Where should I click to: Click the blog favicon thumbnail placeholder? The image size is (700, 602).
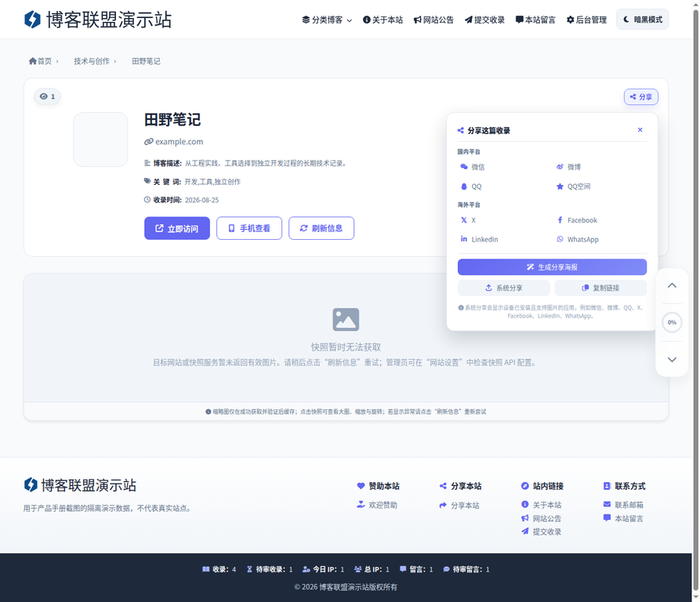click(x=100, y=140)
